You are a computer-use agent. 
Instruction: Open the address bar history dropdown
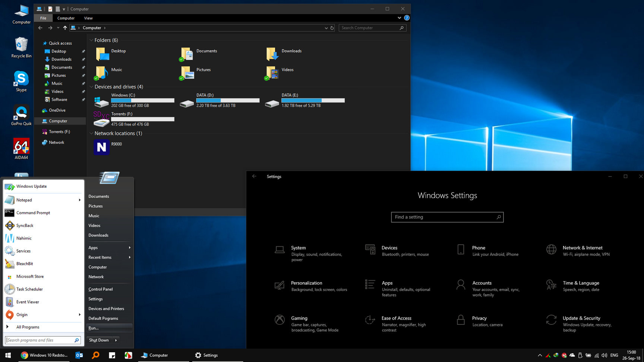click(x=326, y=28)
